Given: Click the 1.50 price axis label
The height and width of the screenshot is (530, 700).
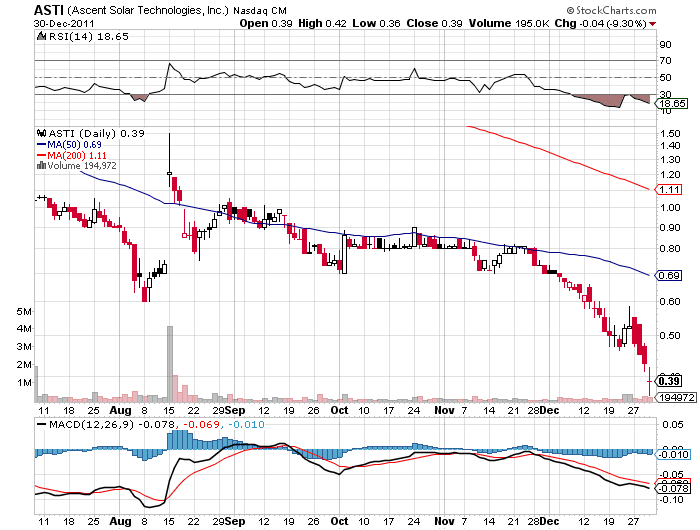Looking at the screenshot, I should (x=670, y=134).
